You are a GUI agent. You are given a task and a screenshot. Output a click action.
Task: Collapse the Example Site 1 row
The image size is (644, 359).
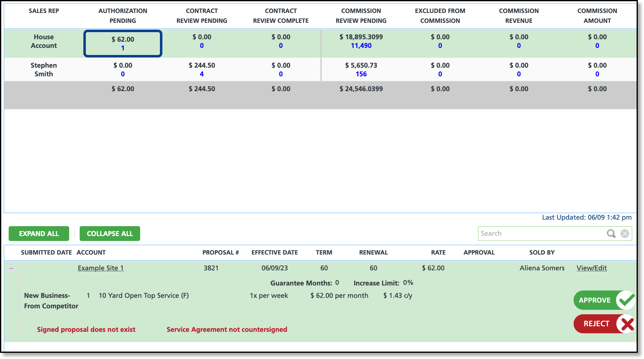click(x=11, y=268)
